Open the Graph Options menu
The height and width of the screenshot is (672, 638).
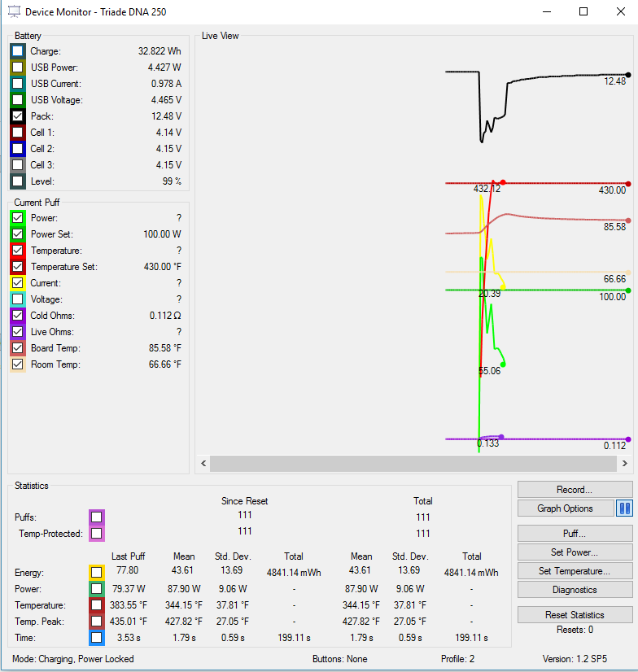(x=565, y=508)
